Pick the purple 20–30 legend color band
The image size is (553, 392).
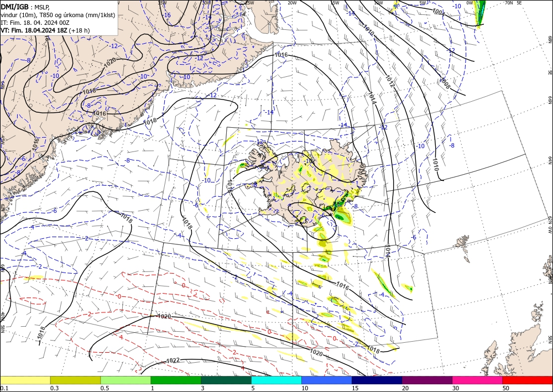(427, 380)
